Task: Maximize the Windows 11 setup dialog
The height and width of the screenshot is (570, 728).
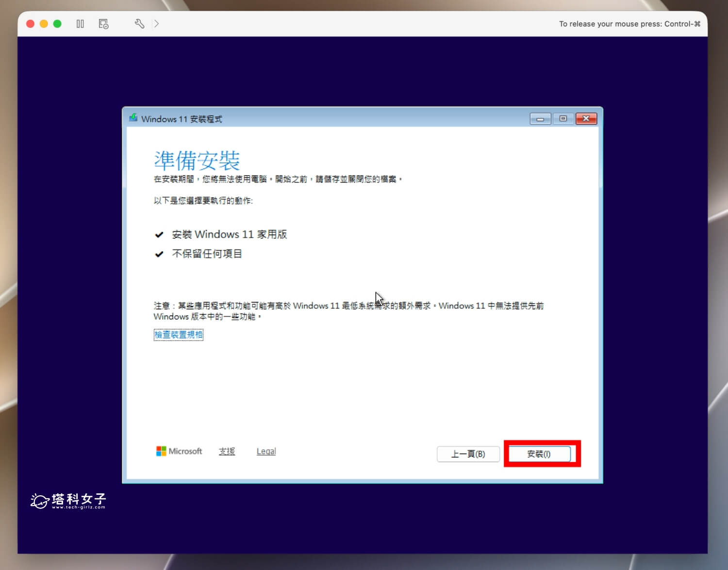Action: coord(563,119)
